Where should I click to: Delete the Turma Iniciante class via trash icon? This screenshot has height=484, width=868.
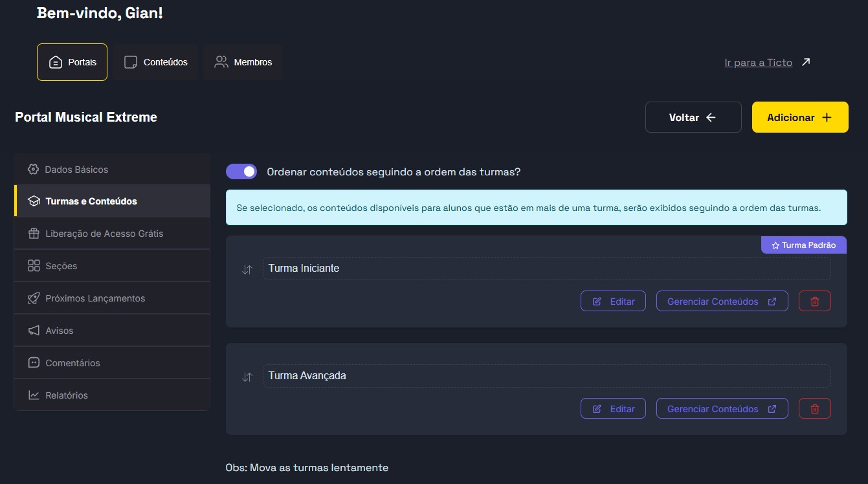814,301
